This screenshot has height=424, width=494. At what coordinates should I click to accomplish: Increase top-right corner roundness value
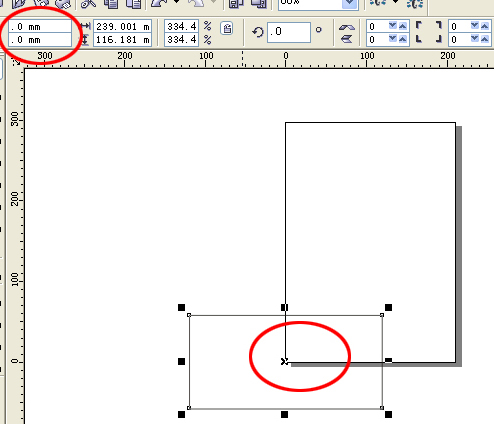(484, 26)
